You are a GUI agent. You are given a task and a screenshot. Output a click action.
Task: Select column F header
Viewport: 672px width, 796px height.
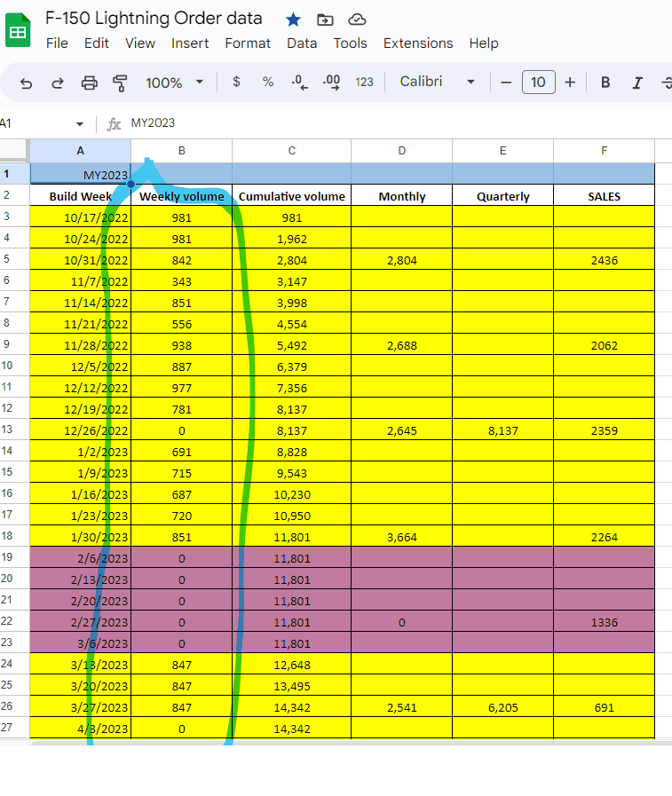click(x=604, y=151)
